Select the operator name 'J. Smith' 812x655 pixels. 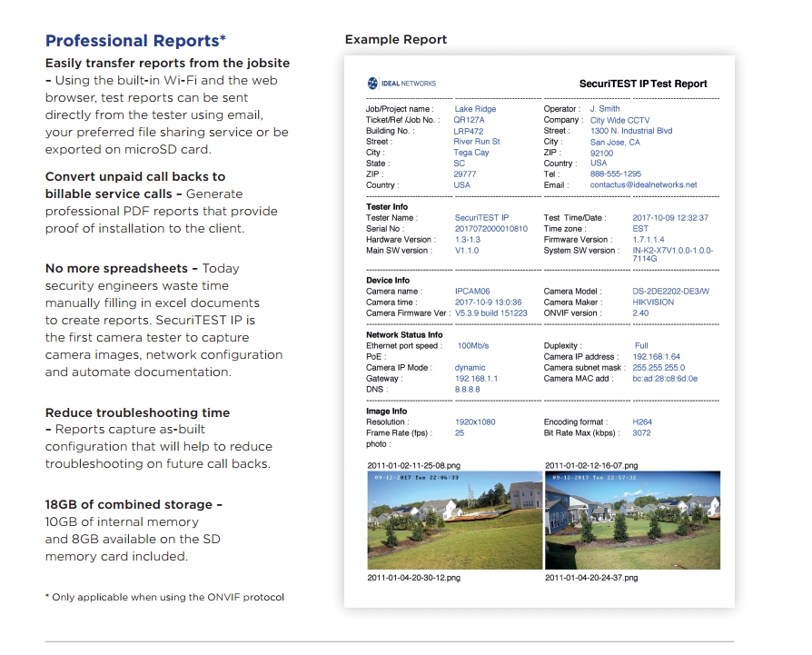pyautogui.click(x=605, y=109)
